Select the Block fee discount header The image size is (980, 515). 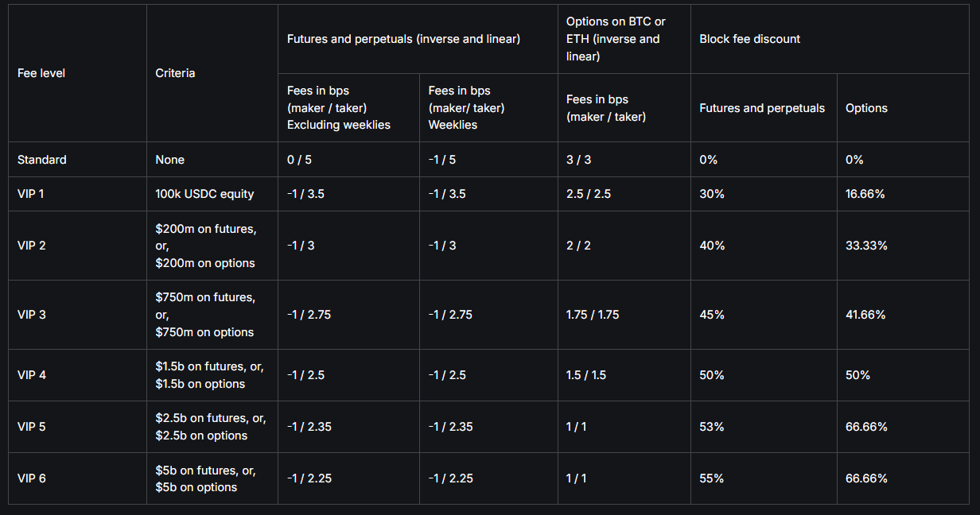click(x=749, y=39)
